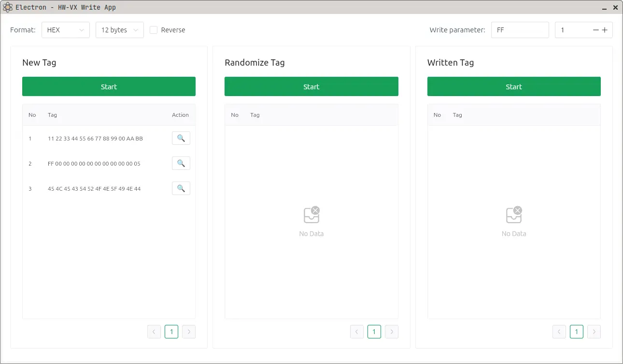Open the HEX format dropdown
Image resolution: width=623 pixels, height=364 pixels.
tap(66, 30)
